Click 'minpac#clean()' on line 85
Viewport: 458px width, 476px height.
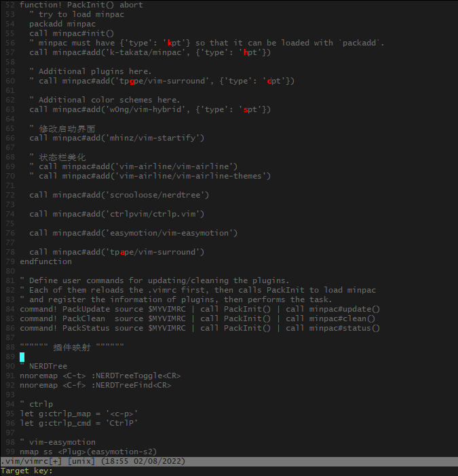(342, 318)
